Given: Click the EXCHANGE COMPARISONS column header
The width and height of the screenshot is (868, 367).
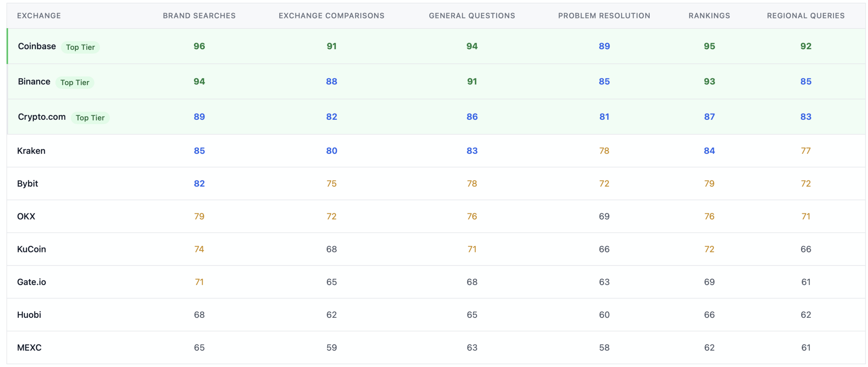Looking at the screenshot, I should point(331,16).
